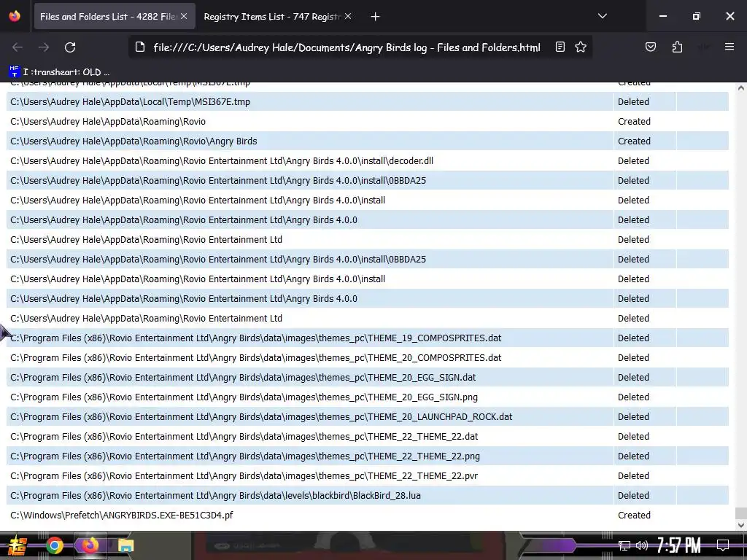This screenshot has height=560, width=747.
Task: Open the Windows Start button
Action: [x=16, y=545]
